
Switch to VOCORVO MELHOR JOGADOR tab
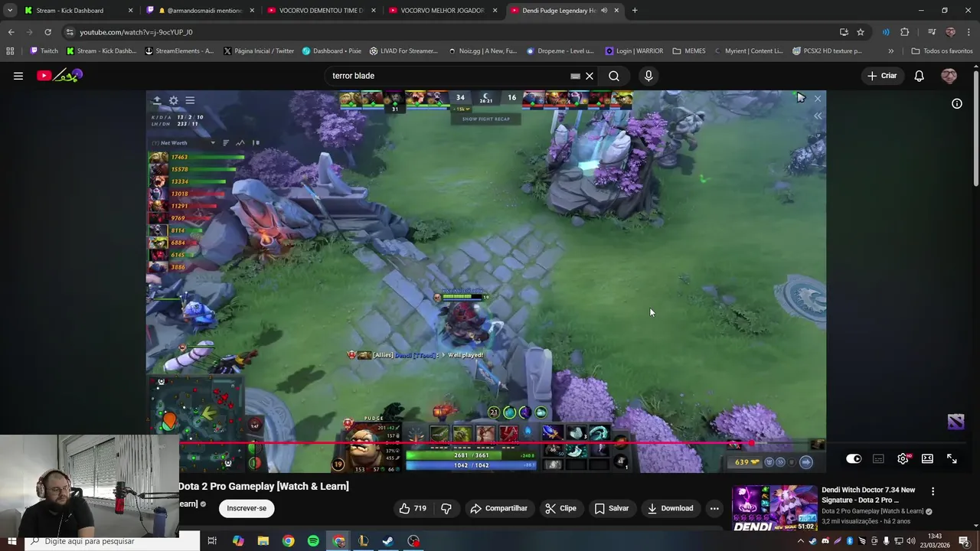pyautogui.click(x=443, y=11)
